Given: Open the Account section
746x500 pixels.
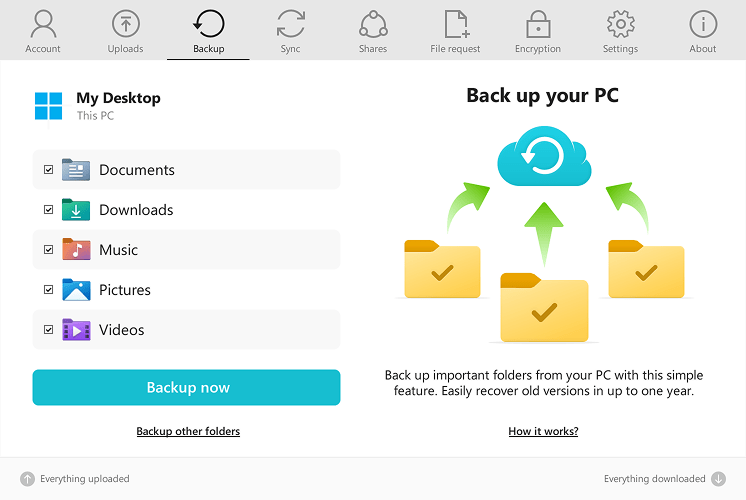Looking at the screenshot, I should pos(43,31).
